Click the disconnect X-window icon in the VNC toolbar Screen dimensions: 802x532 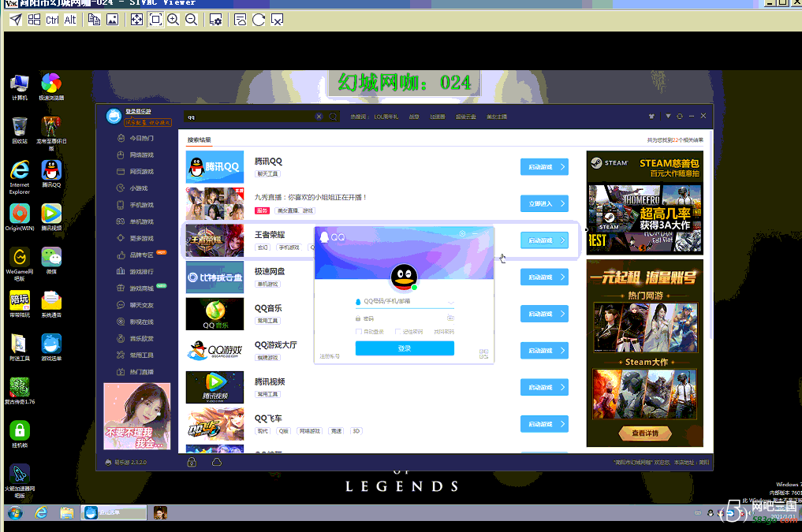point(277,20)
